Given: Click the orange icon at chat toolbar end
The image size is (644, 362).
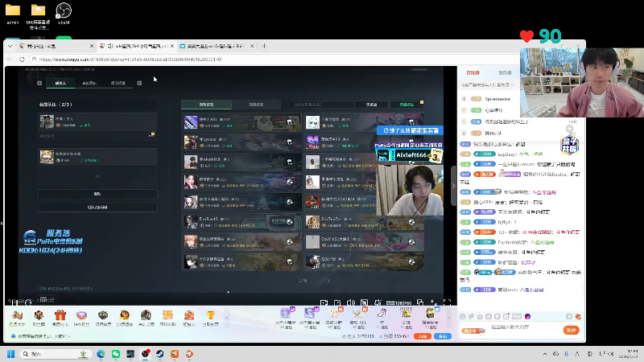Looking at the screenshot, I should [x=578, y=316].
